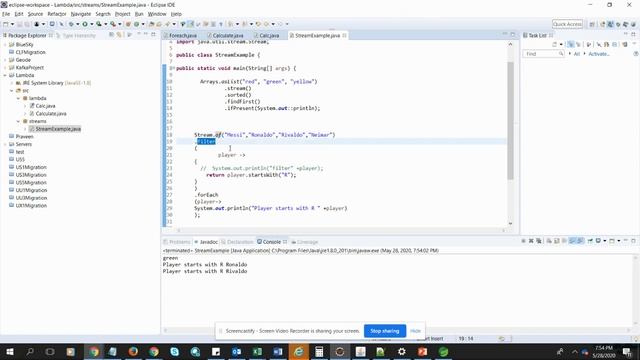
Task: Click Remove All Terminated Launches icon
Action: point(539,241)
